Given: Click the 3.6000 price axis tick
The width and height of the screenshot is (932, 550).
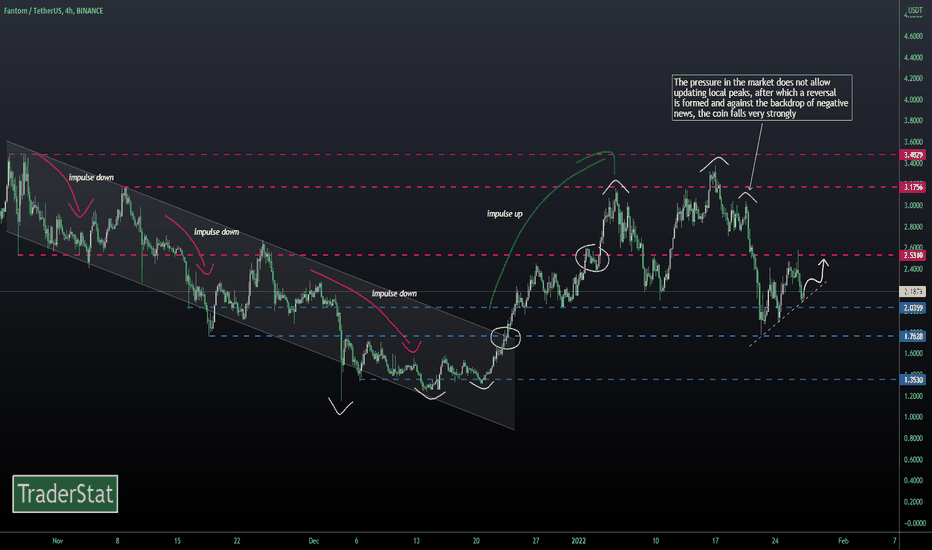Looking at the screenshot, I should (914, 142).
